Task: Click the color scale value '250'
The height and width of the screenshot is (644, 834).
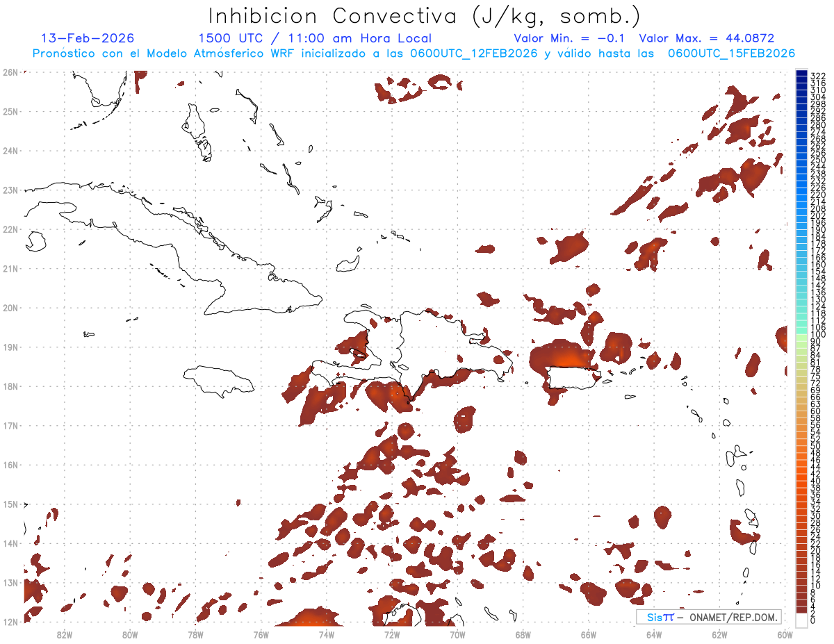Action: pyautogui.click(x=818, y=160)
